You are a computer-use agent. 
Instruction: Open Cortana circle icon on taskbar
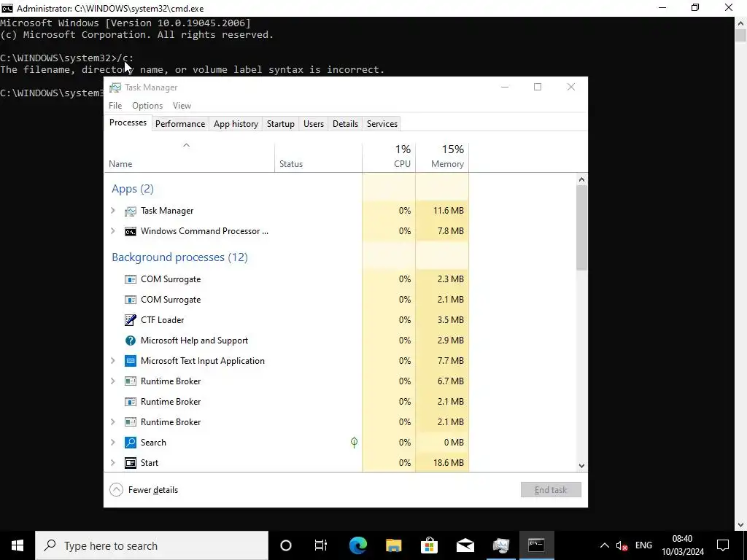click(x=286, y=545)
